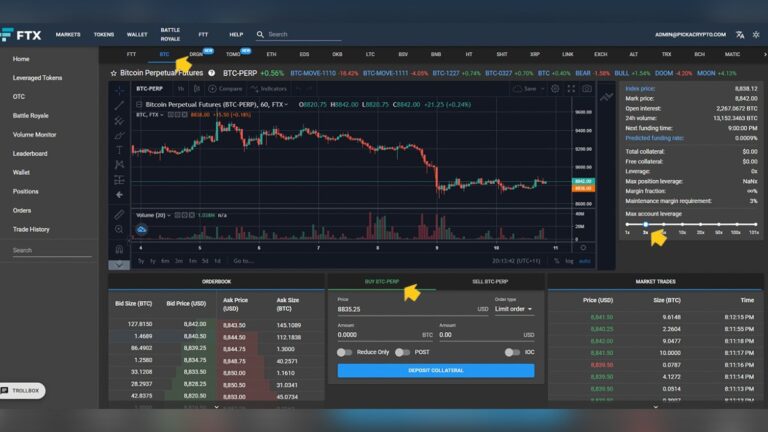Expand the Volume (20) indicator menu
The height and width of the screenshot is (432, 768).
168,215
